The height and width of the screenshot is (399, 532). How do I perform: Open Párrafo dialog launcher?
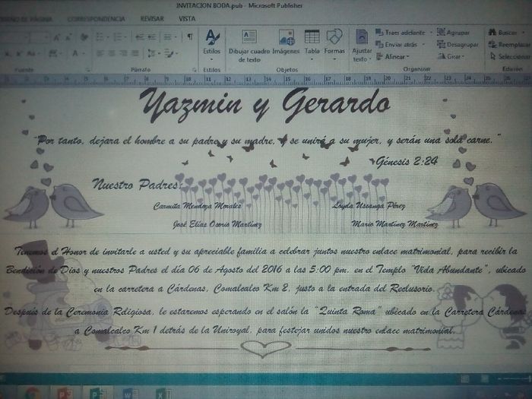click(195, 70)
